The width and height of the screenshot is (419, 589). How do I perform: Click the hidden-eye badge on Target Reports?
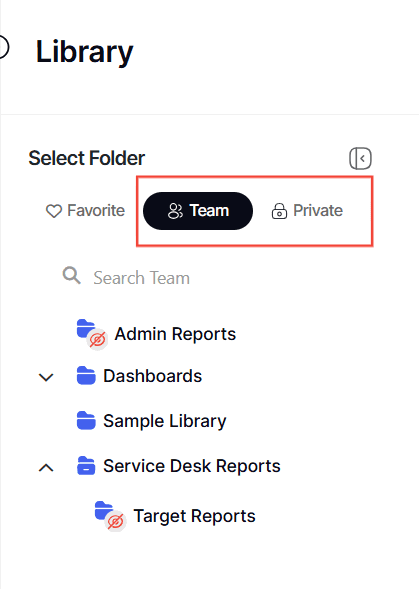click(x=116, y=522)
